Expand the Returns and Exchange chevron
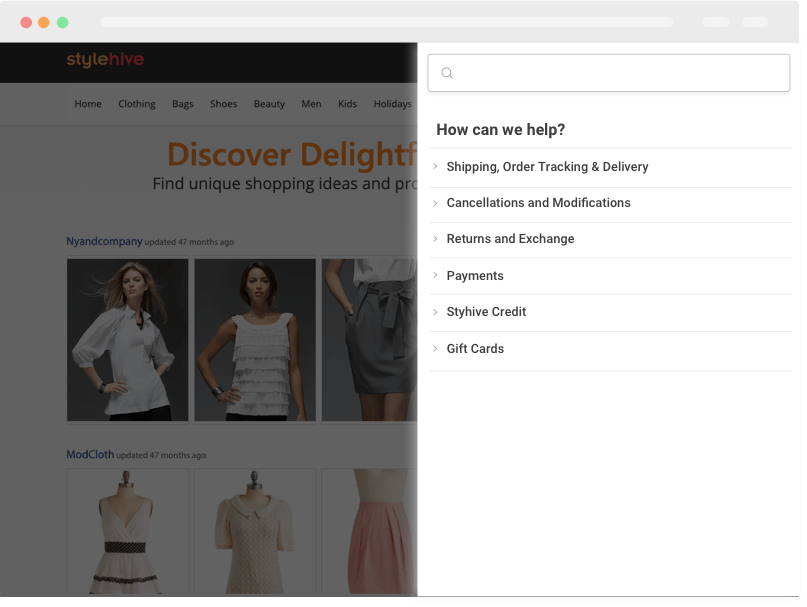 435,239
